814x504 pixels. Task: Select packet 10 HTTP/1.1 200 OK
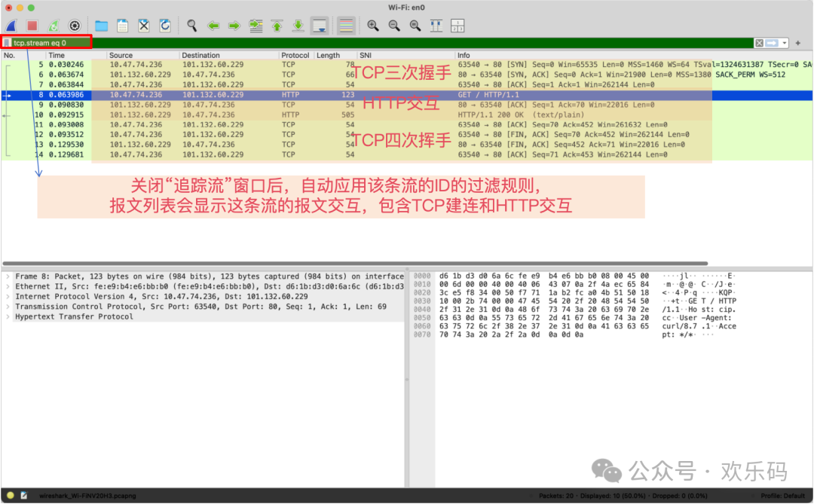pyautogui.click(x=406, y=115)
